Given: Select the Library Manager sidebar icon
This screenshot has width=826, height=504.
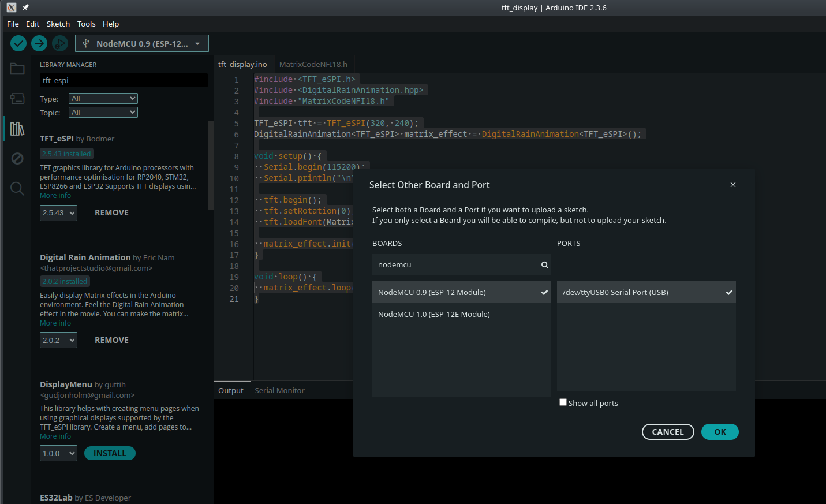Looking at the screenshot, I should coord(17,129).
